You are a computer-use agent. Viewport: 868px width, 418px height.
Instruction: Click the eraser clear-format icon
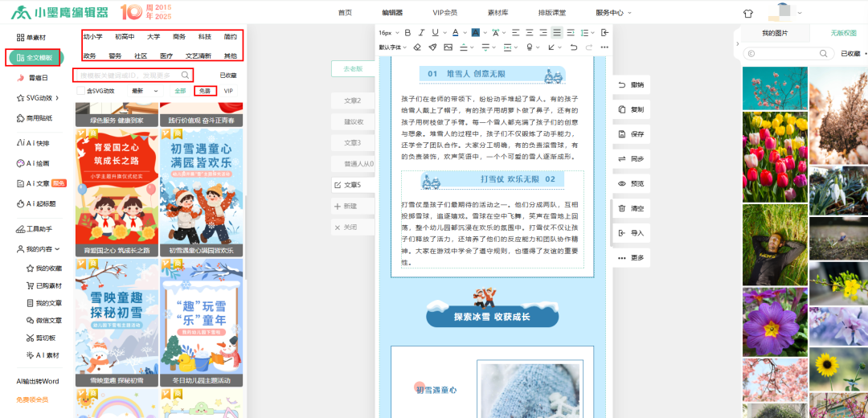coord(417,47)
